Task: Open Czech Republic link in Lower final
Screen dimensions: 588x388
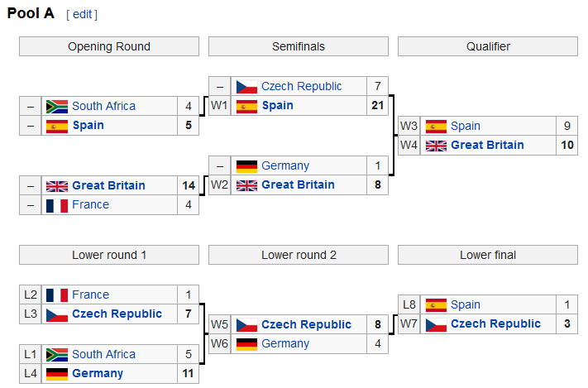Action: coord(495,324)
